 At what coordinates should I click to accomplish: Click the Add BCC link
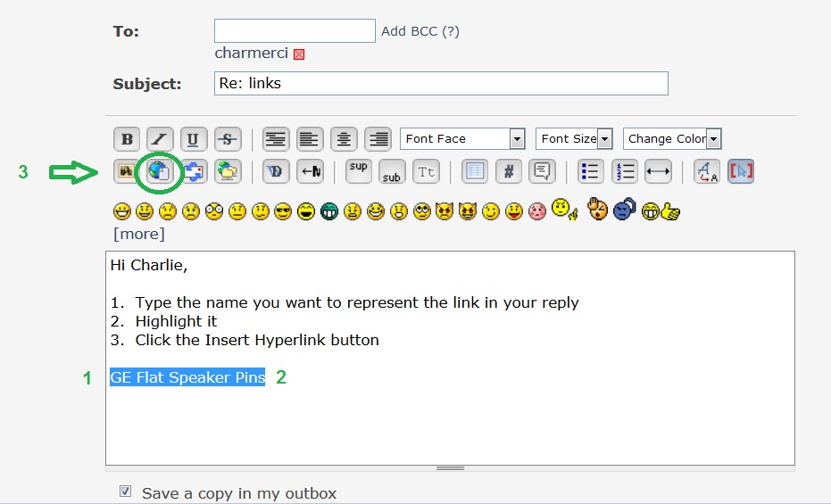[420, 31]
